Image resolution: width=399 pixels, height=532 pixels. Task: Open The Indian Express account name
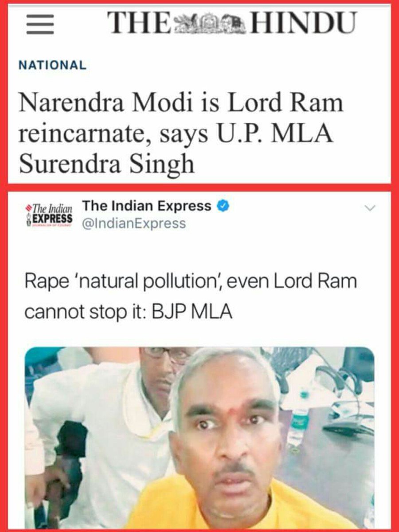(147, 206)
